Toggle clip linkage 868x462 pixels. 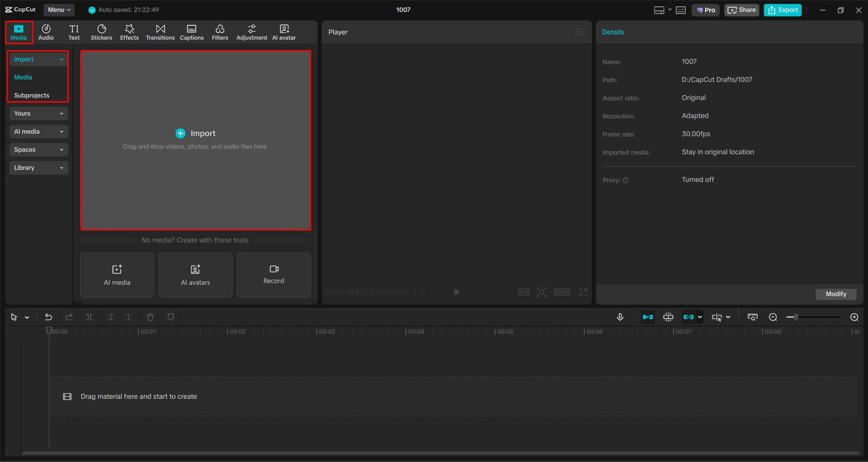pyautogui.click(x=688, y=317)
